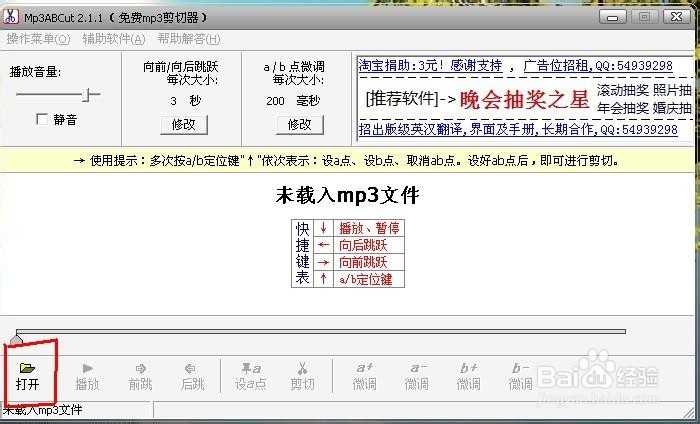Click the playback progress bar track
The width and height of the screenshot is (700, 424).
[x=321, y=331]
